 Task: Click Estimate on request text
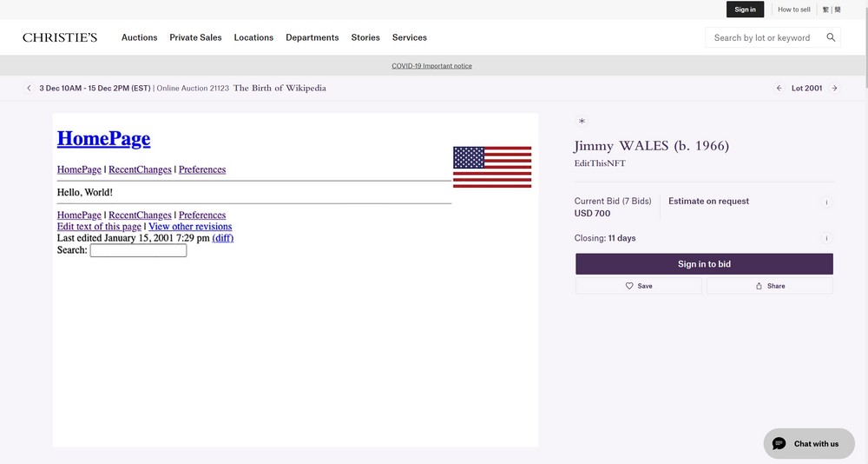pyautogui.click(x=708, y=202)
